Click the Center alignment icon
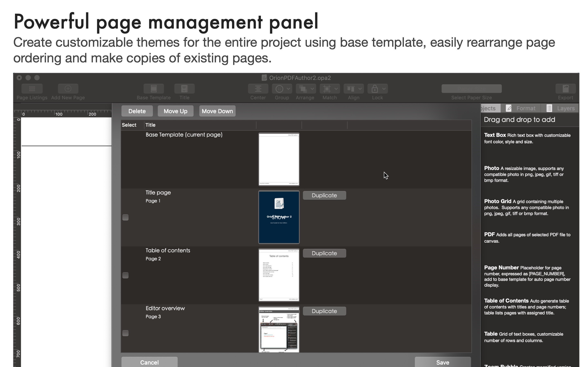Viewport: 588px width, 367px height. click(x=258, y=89)
